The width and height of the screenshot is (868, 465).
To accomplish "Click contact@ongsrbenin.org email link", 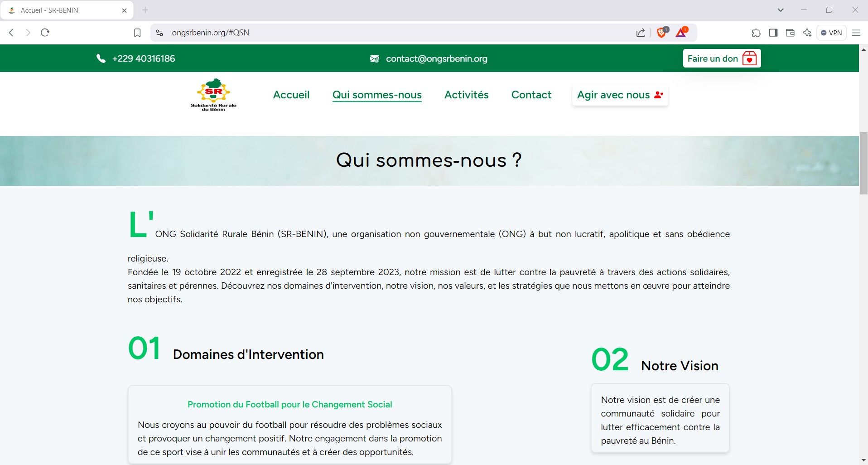I will click(x=437, y=58).
